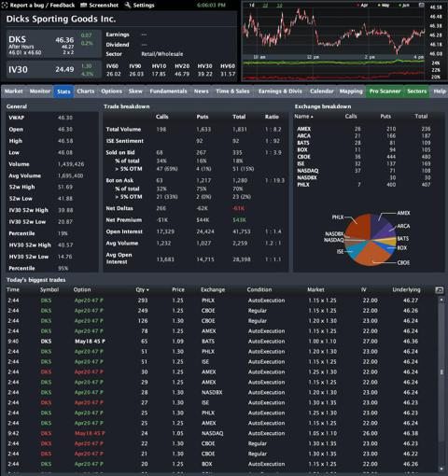Click the IV30 quote box
The height and width of the screenshot is (476, 448).
[x=53, y=70]
